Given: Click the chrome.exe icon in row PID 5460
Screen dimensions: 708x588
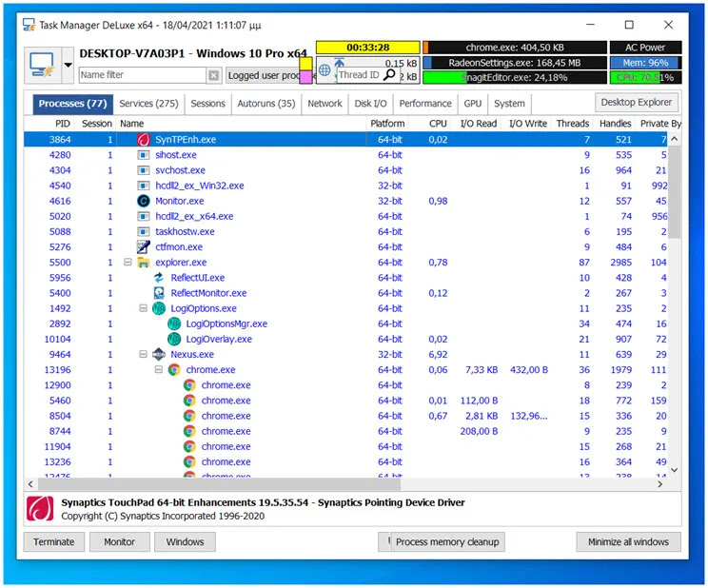Looking at the screenshot, I should click(x=189, y=401).
